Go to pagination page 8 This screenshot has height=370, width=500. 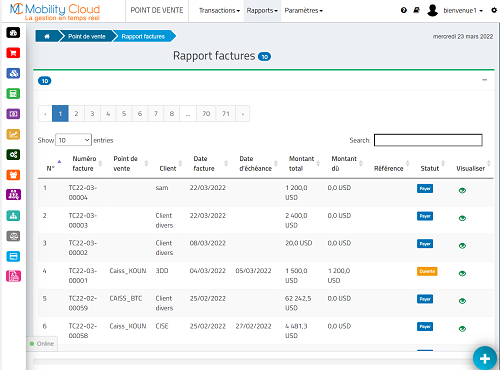point(172,114)
